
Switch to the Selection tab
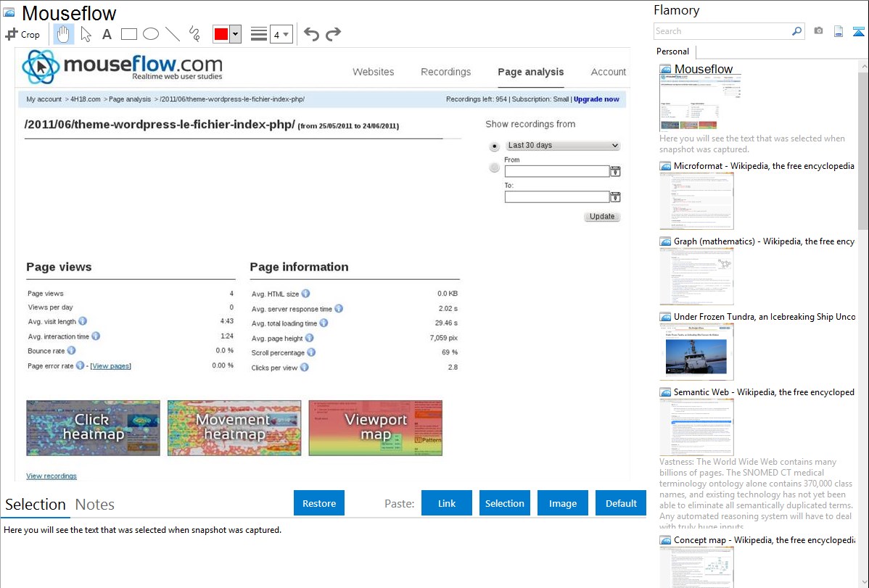[x=36, y=505]
